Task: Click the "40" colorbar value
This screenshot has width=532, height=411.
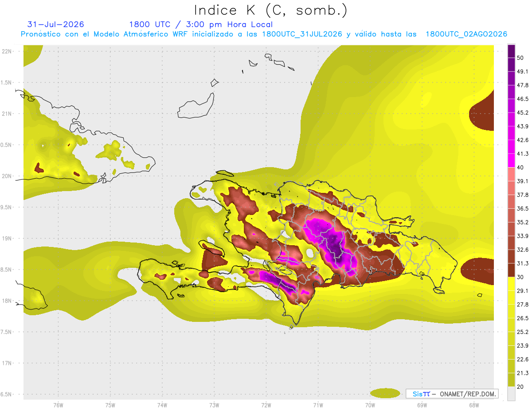Action: click(521, 167)
